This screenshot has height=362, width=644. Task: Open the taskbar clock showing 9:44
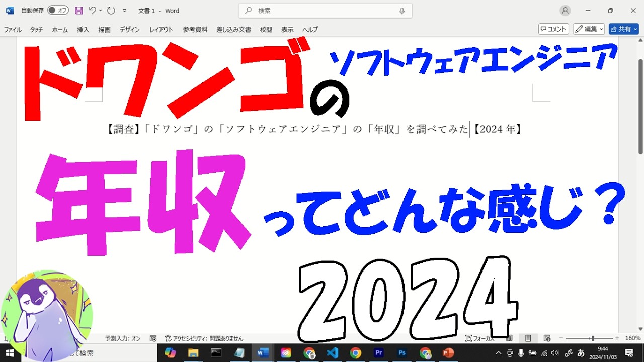[x=602, y=353]
